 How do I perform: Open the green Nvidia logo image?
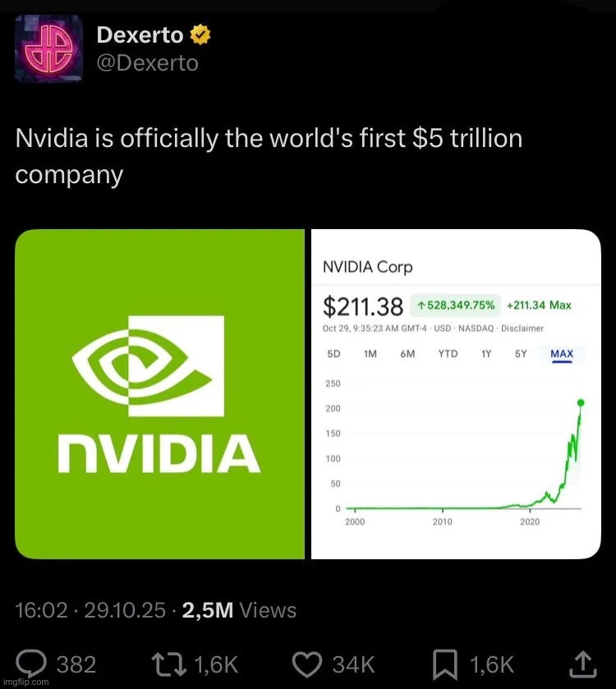point(159,394)
